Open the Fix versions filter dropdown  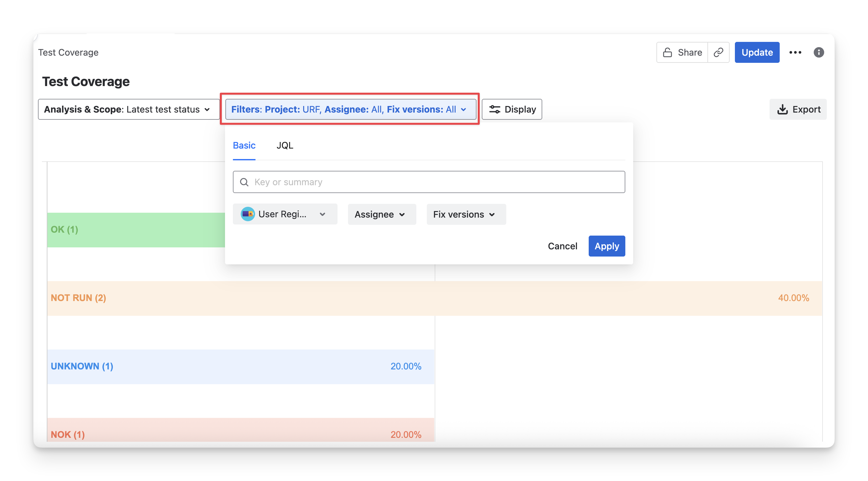(x=466, y=214)
